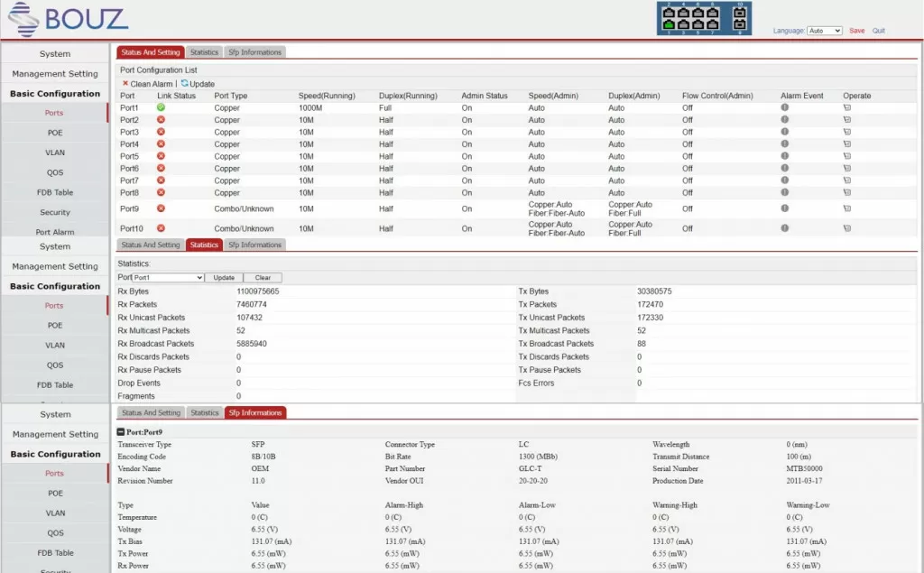Viewport: 924px width, 573px height.
Task: Switch to Sfp Informations tab at top
Action: (x=254, y=52)
